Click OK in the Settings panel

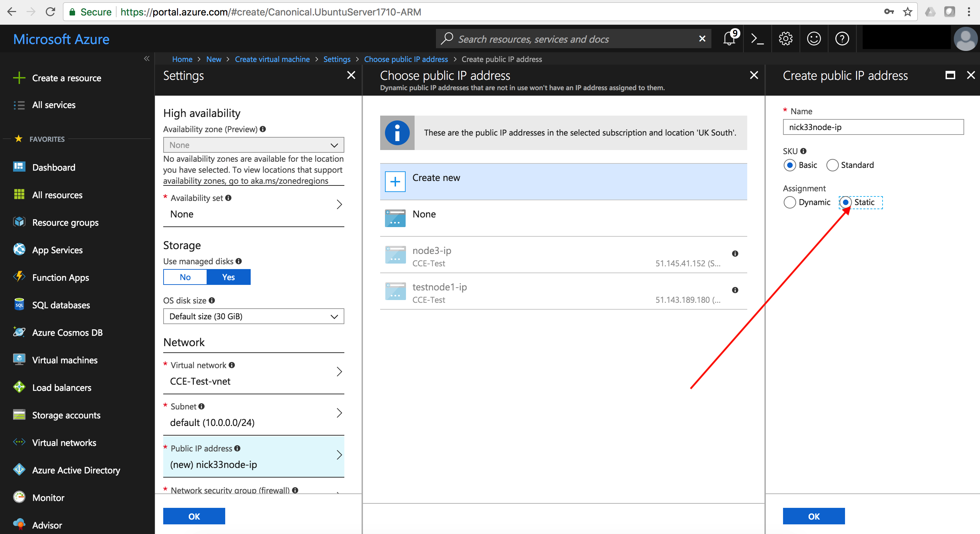pos(194,516)
